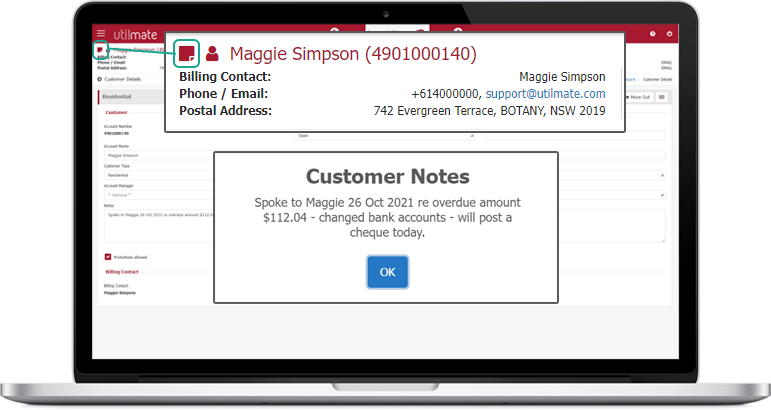Viewport: 771px width, 410px height.
Task: Click the small notes icon beside customer name
Action: (100, 49)
